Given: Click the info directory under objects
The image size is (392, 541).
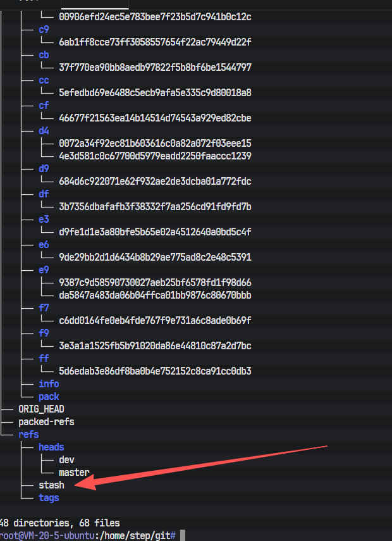Looking at the screenshot, I should click(49, 384).
